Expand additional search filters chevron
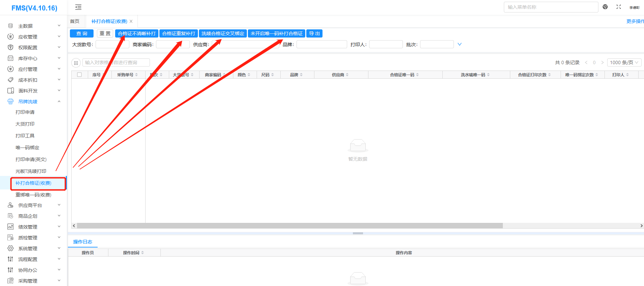The width and height of the screenshot is (644, 286). (459, 44)
